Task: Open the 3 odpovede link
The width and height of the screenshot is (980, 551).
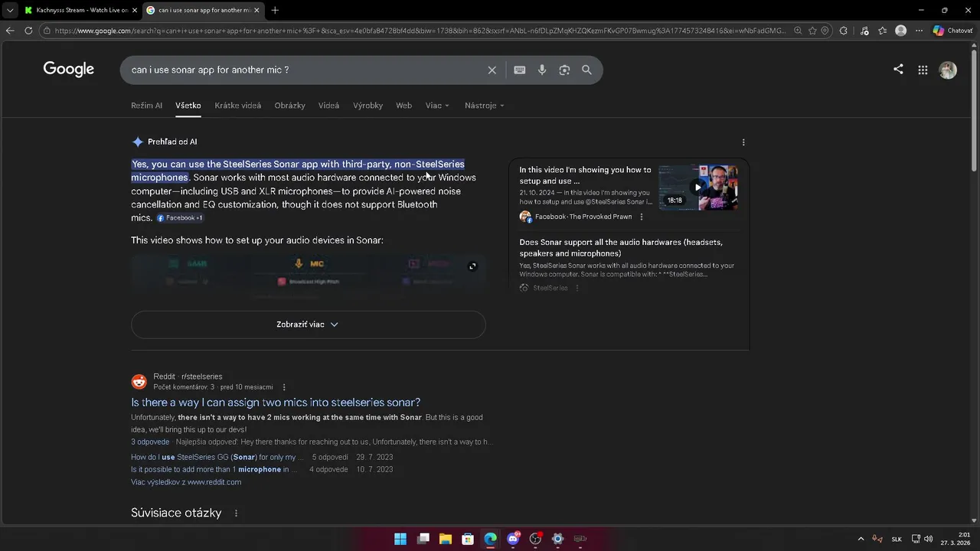Action: pyautogui.click(x=150, y=442)
